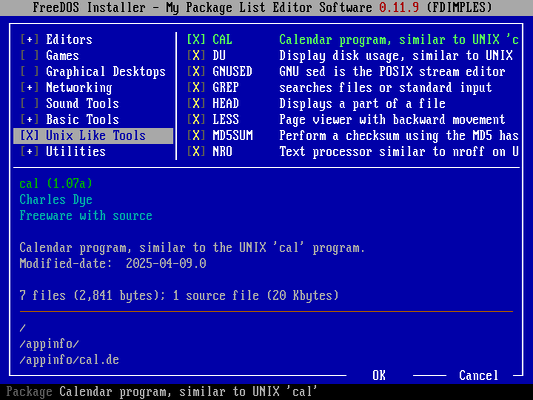Uncheck the NRO package checkbox

coord(196,152)
